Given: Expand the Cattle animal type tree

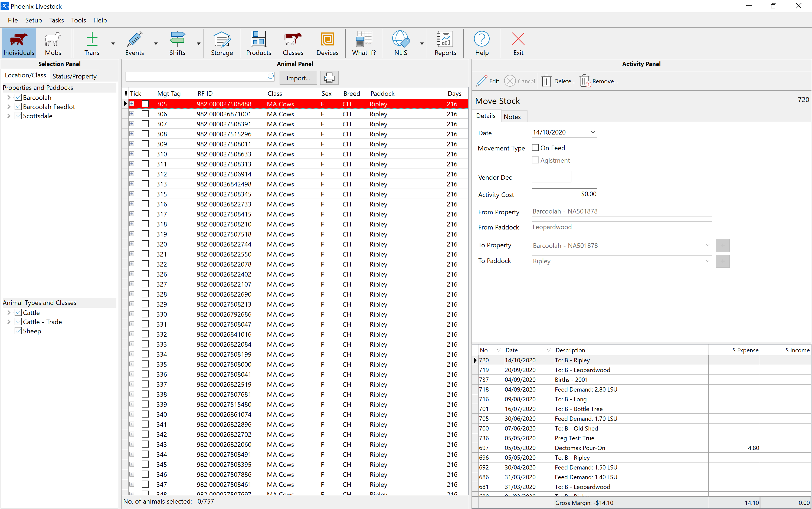Looking at the screenshot, I should click(6, 313).
